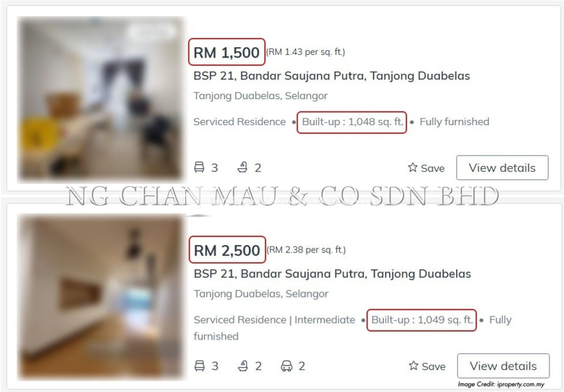The image size is (564, 392).
Task: Click the bed icon in the RM 1,500 listing
Action: pos(199,167)
